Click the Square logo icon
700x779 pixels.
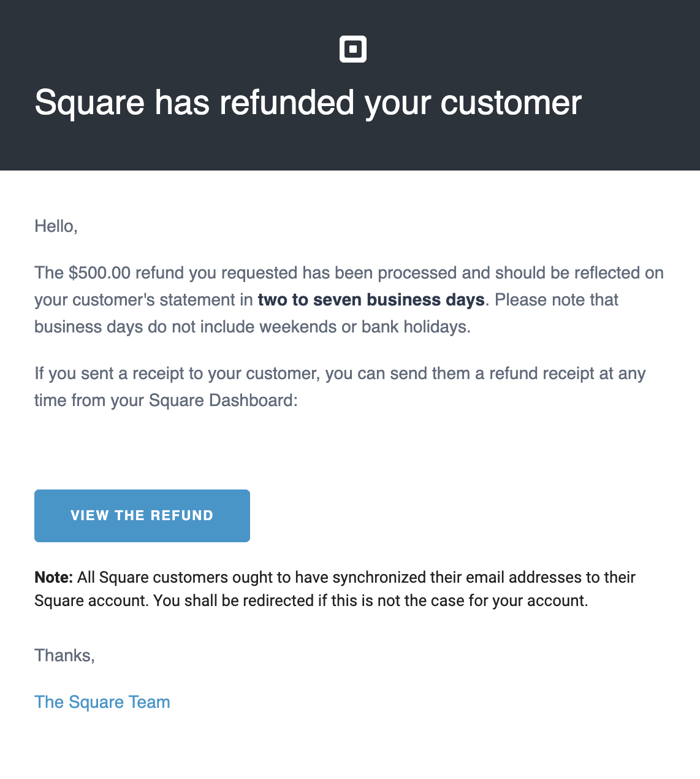click(353, 49)
